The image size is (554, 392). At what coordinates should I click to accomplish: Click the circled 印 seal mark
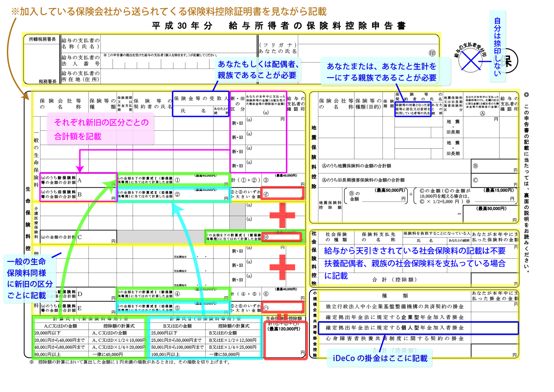pos(432,53)
